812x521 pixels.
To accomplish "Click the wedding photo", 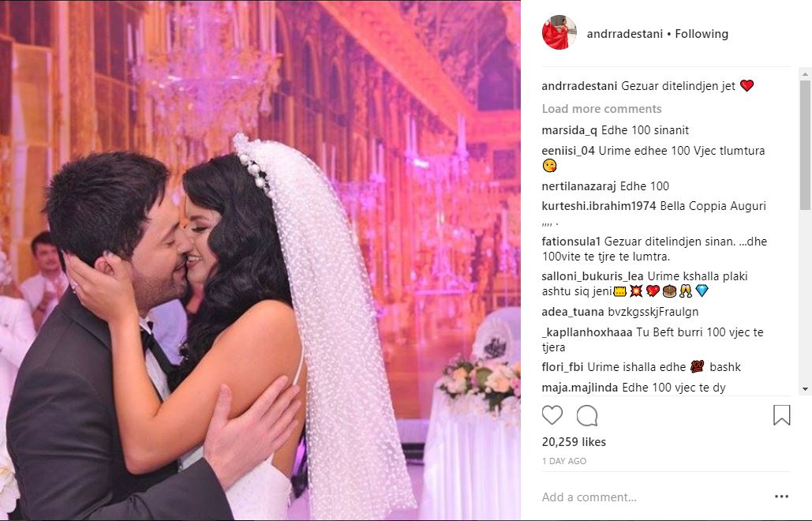I will (260, 260).
